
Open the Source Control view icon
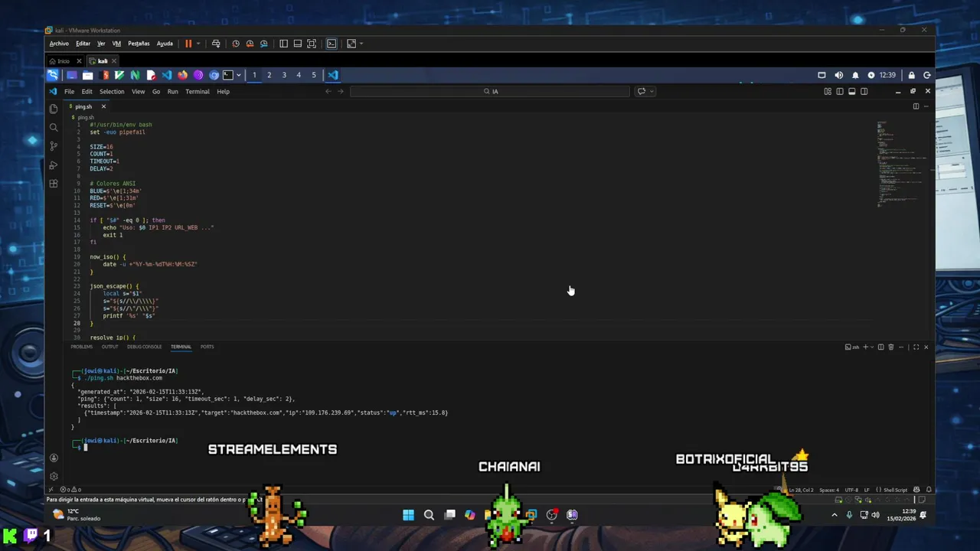click(53, 145)
